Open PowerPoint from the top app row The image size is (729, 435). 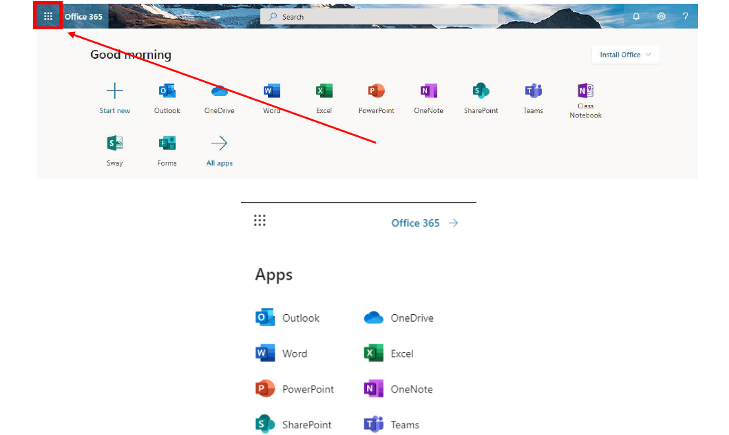coord(376,98)
